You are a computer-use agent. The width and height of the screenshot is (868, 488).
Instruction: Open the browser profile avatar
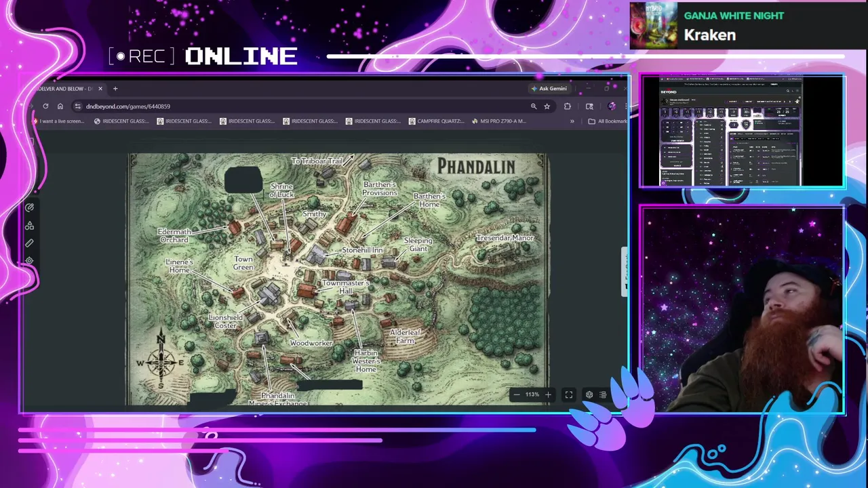tap(612, 106)
